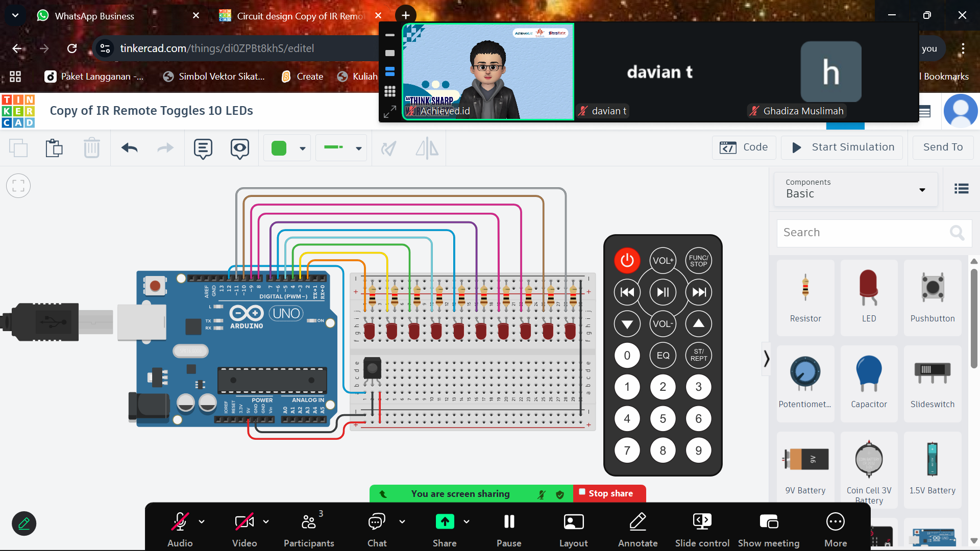
Task: Open the notes tool icon
Action: point(203,148)
